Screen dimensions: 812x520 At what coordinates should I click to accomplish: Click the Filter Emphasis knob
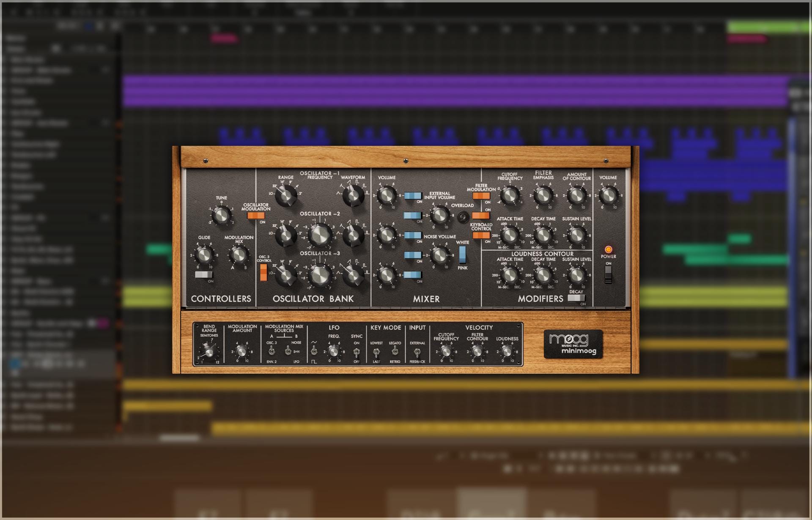543,195
